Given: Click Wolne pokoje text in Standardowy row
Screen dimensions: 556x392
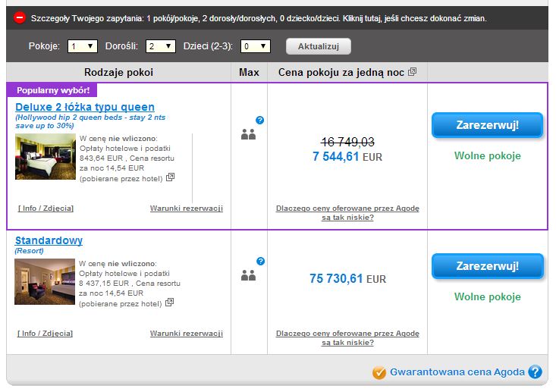Looking at the screenshot, I should (x=487, y=296).
